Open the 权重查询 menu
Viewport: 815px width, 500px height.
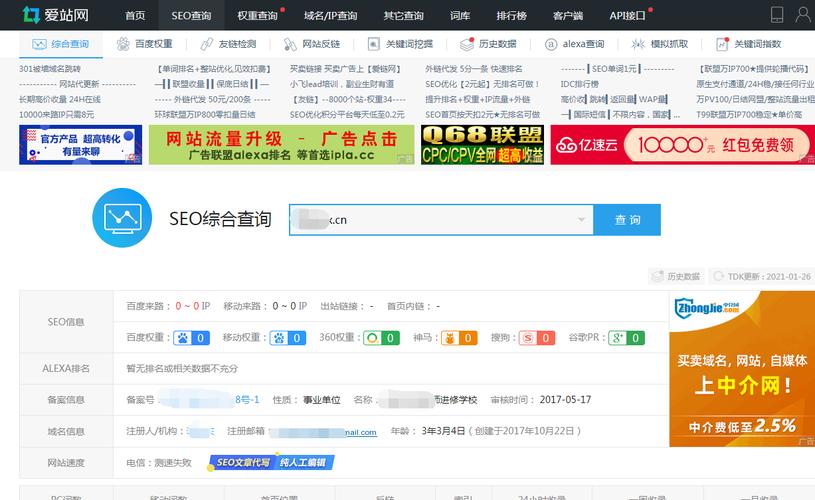point(257,16)
